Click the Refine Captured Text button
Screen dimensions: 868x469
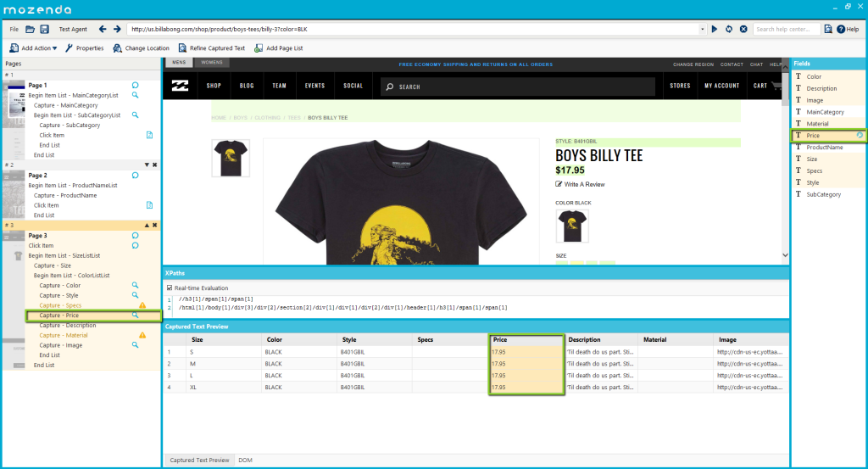[x=212, y=48]
